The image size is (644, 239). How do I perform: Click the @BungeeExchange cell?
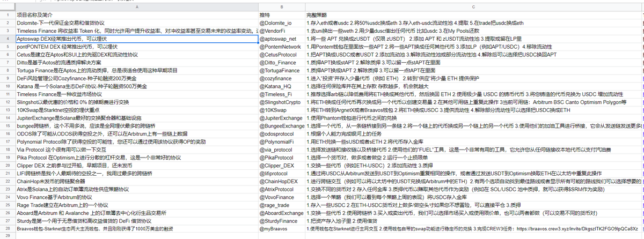pos(281,125)
